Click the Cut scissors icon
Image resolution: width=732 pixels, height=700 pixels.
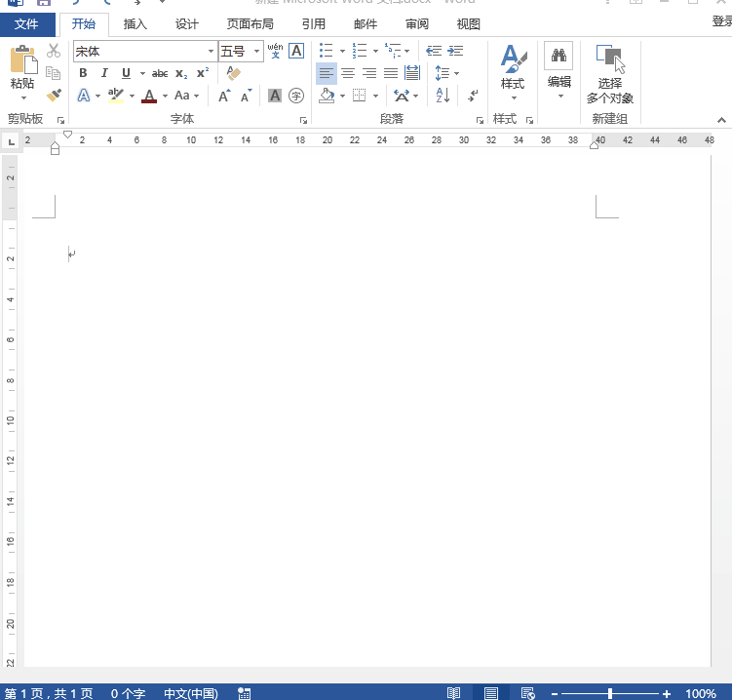click(54, 51)
